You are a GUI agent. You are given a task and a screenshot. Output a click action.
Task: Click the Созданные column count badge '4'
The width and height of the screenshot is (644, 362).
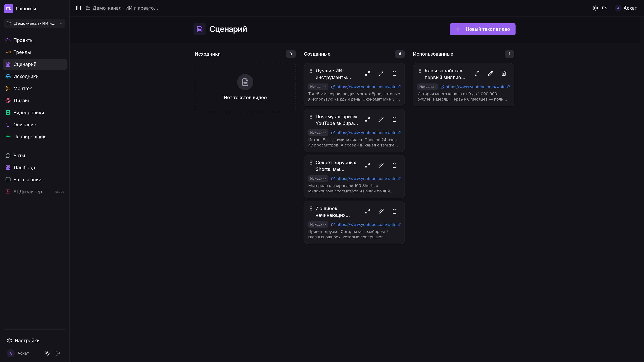pos(400,54)
